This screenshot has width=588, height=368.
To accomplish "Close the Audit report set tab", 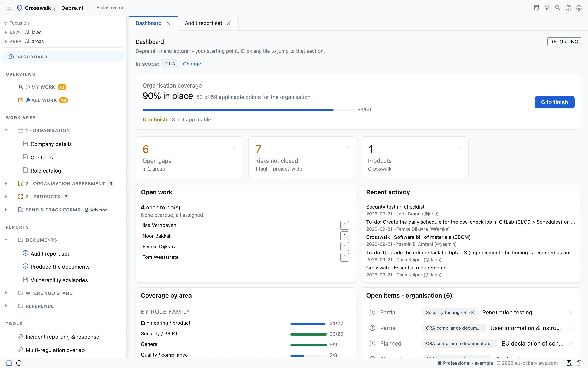I will click(x=229, y=23).
